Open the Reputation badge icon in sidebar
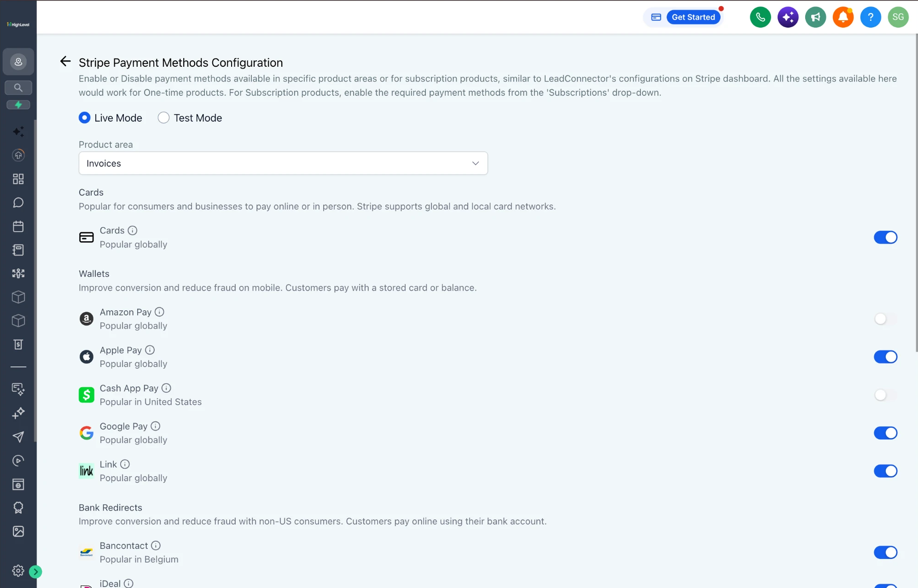This screenshot has height=588, width=918. 18,507
